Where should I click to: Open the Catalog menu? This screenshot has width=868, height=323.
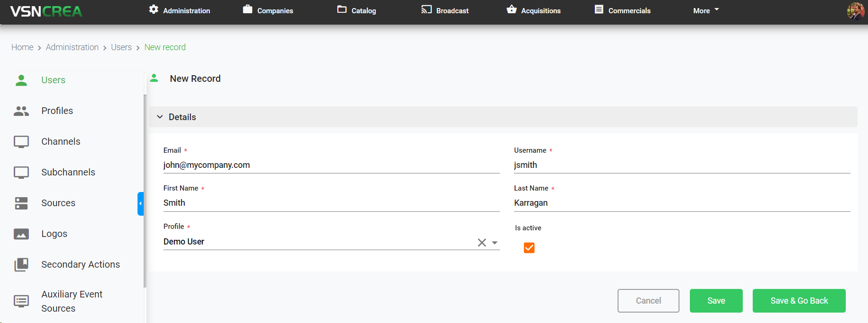click(x=357, y=10)
